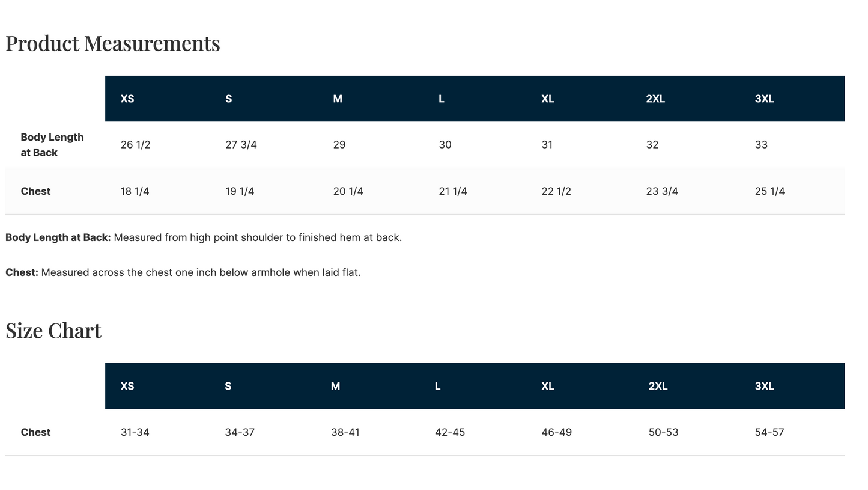This screenshot has height=490, width=868.
Task: Select the 54-57 chest size range
Action: coord(769,432)
